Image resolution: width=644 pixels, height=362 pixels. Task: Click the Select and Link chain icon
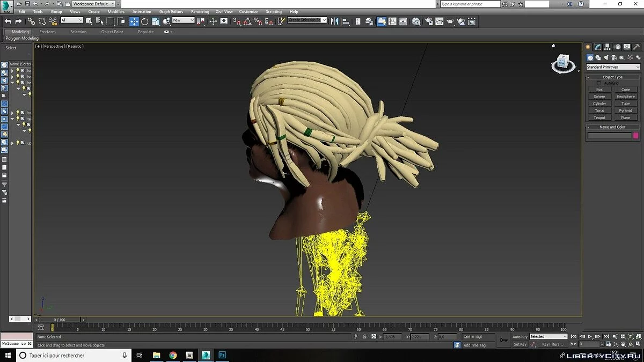pyautogui.click(x=31, y=21)
